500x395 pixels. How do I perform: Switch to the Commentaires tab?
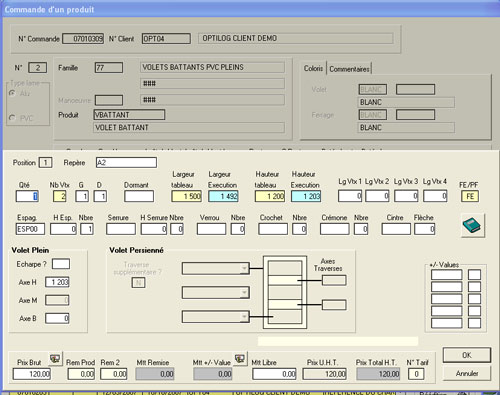point(349,69)
